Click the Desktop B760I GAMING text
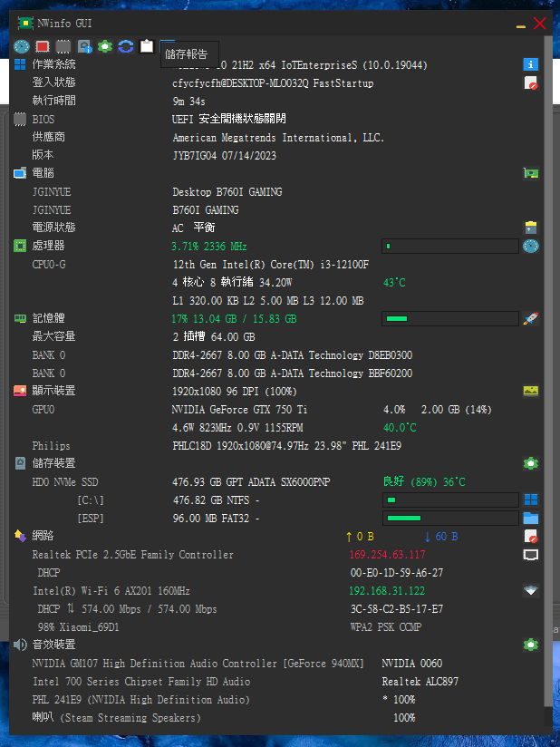 pyautogui.click(x=227, y=191)
